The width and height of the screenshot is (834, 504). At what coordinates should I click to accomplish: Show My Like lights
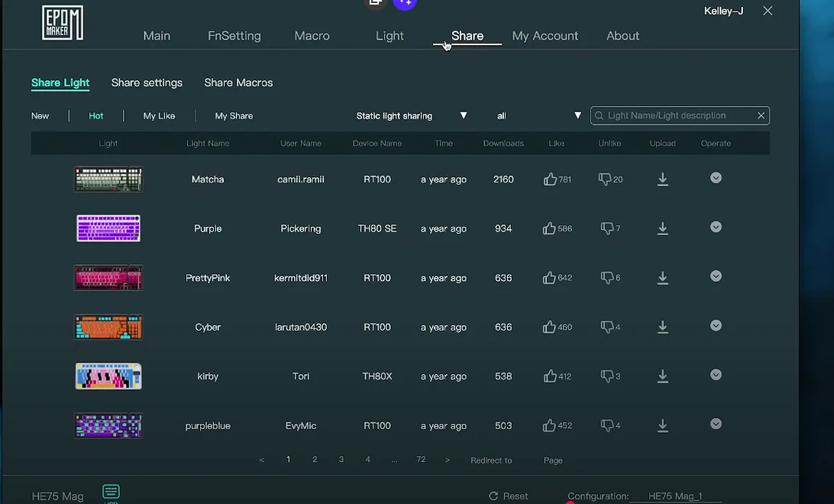click(159, 116)
